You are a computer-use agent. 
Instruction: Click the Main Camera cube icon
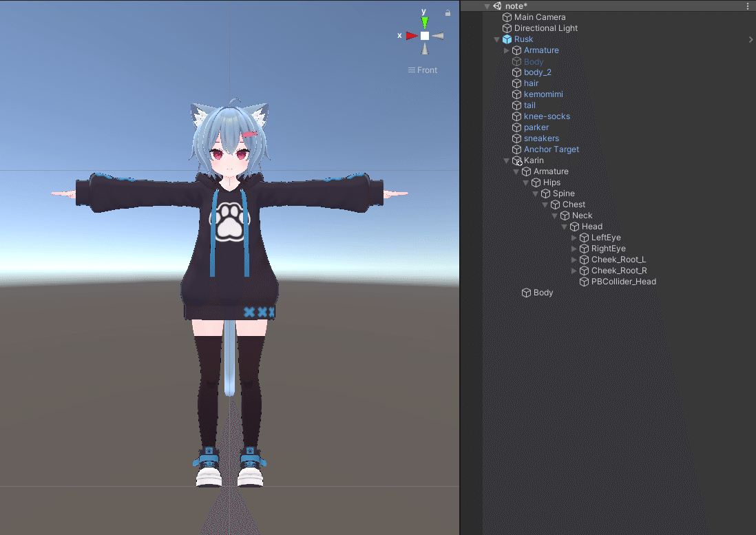tap(507, 17)
